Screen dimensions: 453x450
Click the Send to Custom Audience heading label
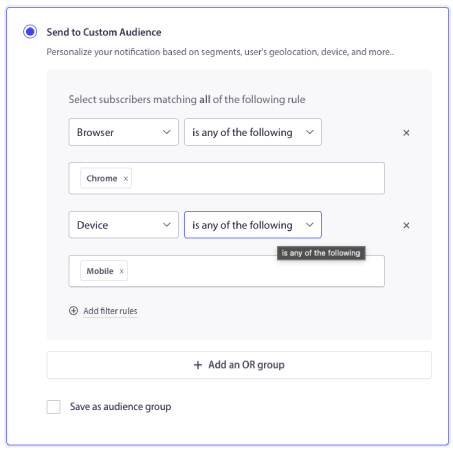104,32
